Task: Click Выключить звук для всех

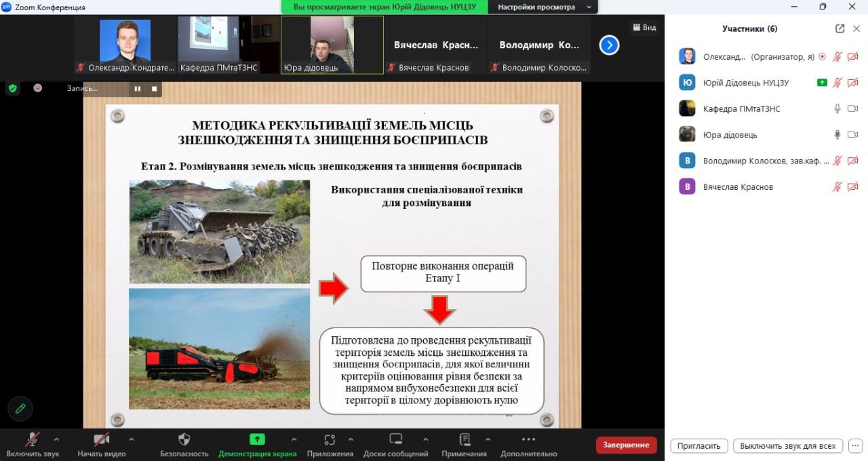Action: pyautogui.click(x=787, y=446)
